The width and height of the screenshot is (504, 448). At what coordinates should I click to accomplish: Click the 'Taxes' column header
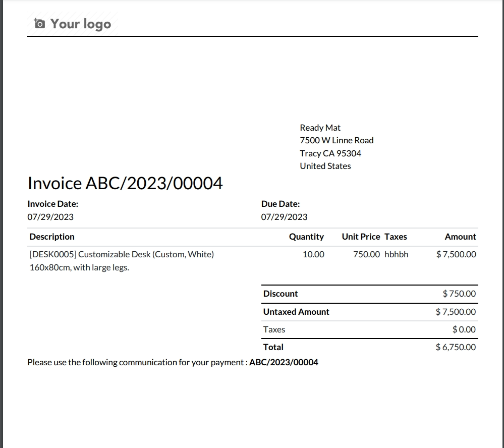point(396,237)
